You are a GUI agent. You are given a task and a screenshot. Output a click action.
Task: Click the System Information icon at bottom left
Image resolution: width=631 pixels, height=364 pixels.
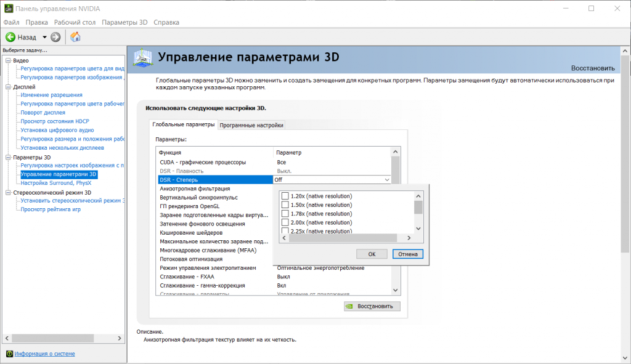(9, 354)
